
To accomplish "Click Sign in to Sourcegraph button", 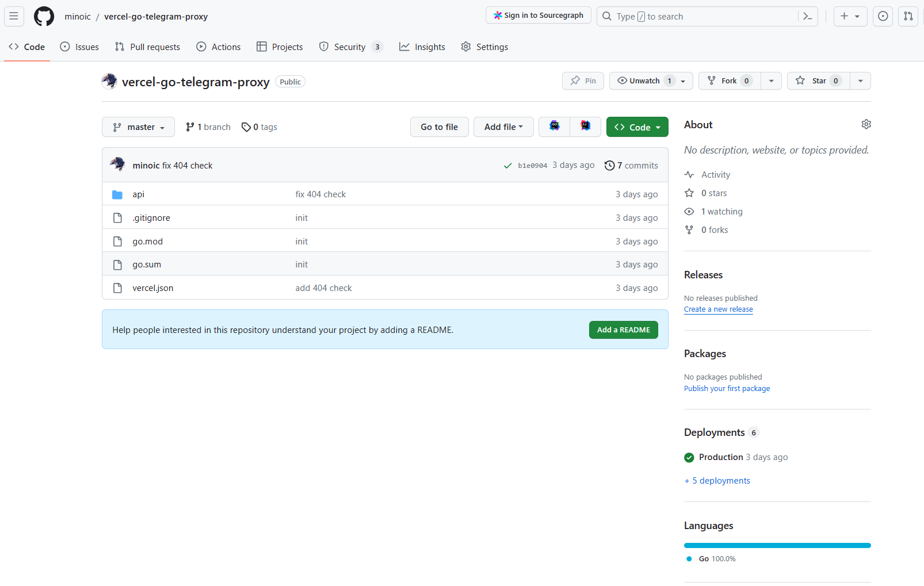I will (539, 16).
